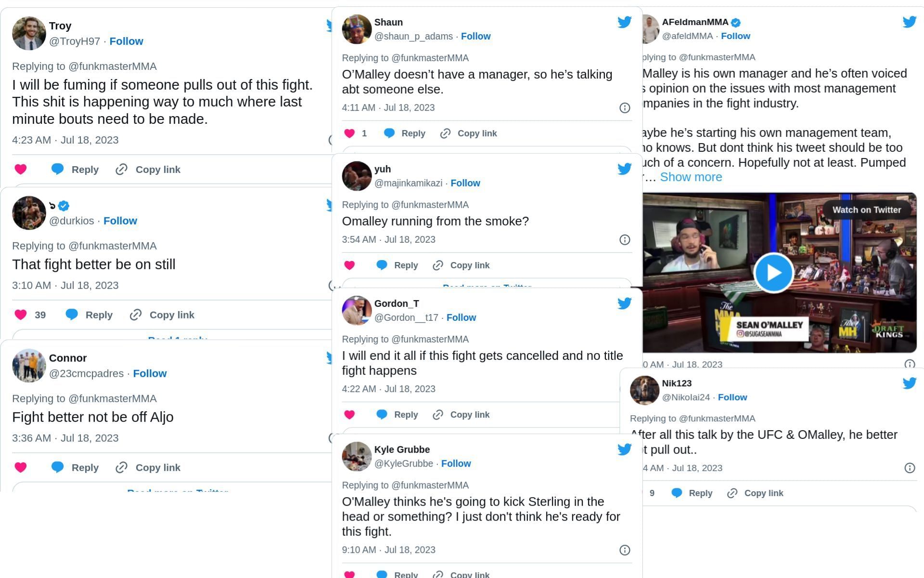Viewport: 924px width, 578px height.
Task: Unlike the tweet with 39 likes
Action: pyautogui.click(x=21, y=315)
